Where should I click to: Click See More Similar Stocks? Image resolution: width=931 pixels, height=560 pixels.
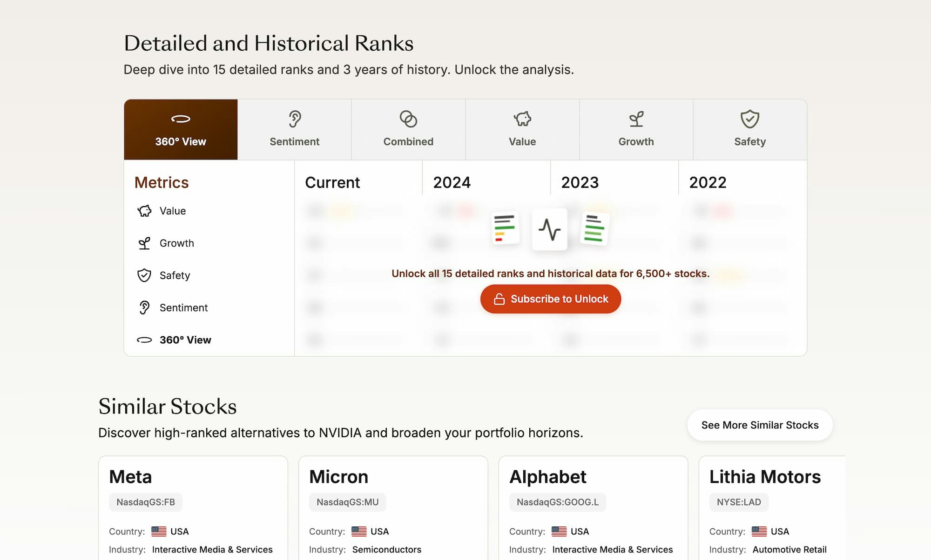[x=760, y=425]
